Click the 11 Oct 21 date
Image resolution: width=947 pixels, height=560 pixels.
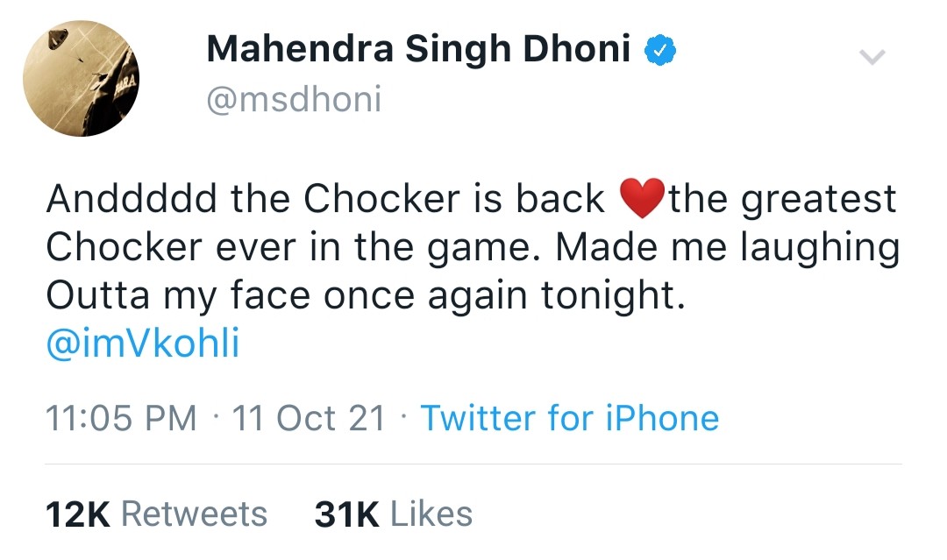[x=309, y=417]
